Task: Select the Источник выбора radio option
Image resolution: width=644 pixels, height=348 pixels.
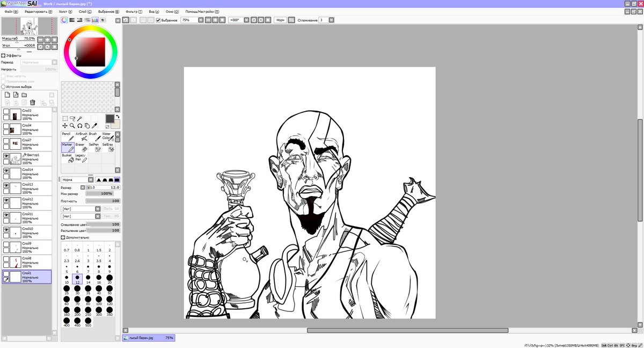Action: [x=4, y=86]
